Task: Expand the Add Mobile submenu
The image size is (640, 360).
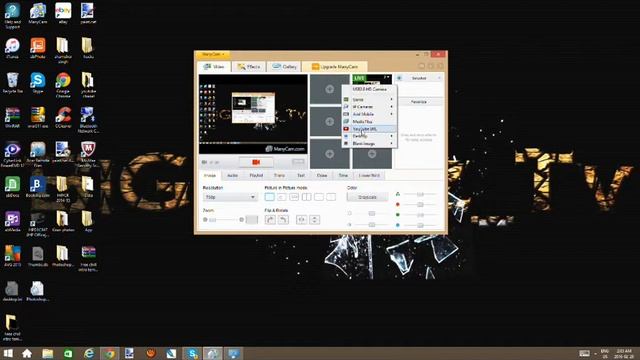Action: coord(369,114)
